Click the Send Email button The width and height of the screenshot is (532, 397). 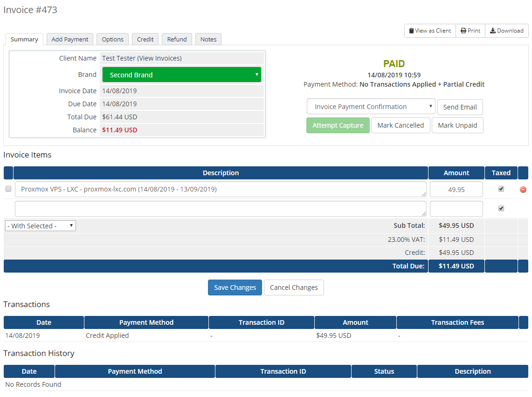[460, 107]
